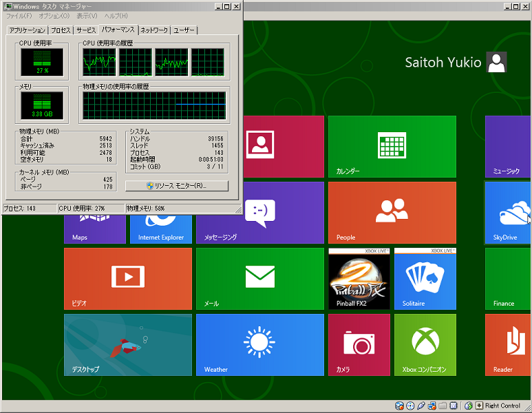Open the Desktop (デスクトップ) tile
The width and height of the screenshot is (532, 413).
pyautogui.click(x=127, y=344)
